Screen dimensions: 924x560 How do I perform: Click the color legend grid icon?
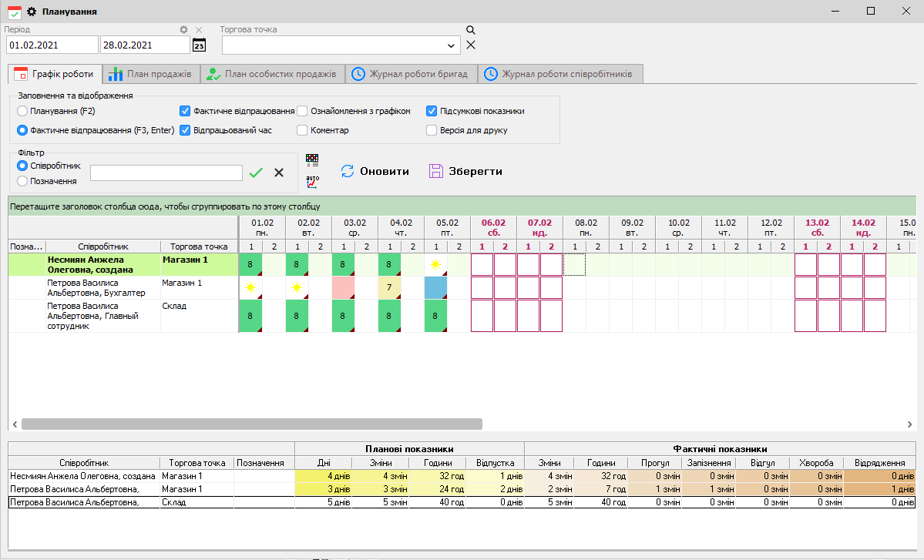pyautogui.click(x=312, y=160)
